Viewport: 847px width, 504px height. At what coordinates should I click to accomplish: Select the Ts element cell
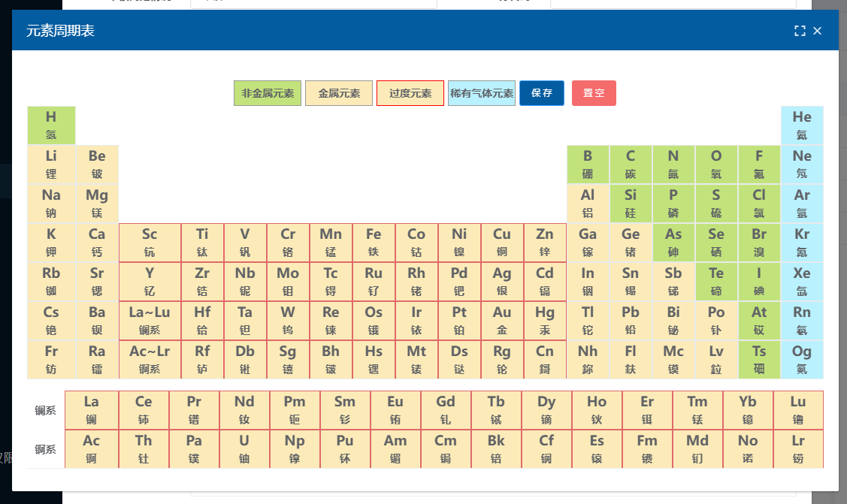click(x=759, y=360)
